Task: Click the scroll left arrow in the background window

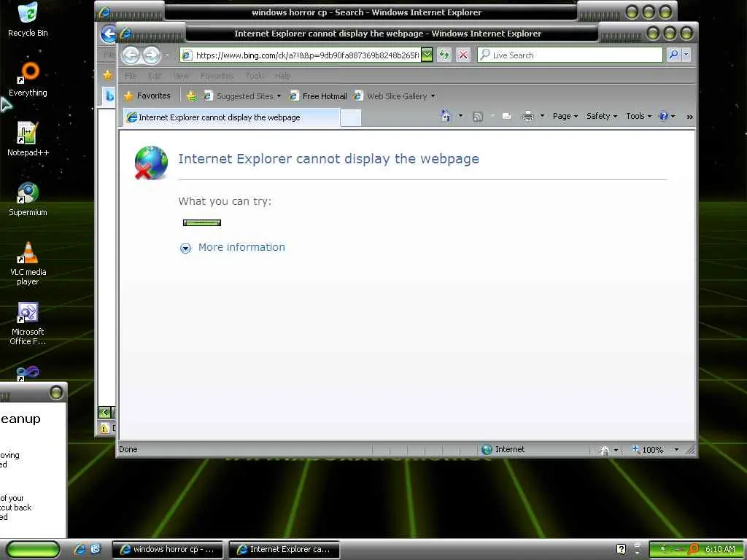Action: click(x=105, y=413)
